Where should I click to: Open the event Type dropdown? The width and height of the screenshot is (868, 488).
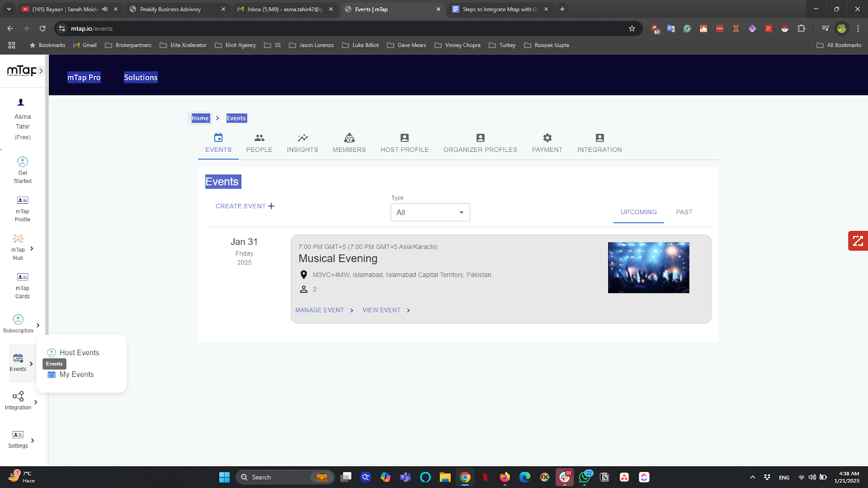pyautogui.click(x=430, y=212)
